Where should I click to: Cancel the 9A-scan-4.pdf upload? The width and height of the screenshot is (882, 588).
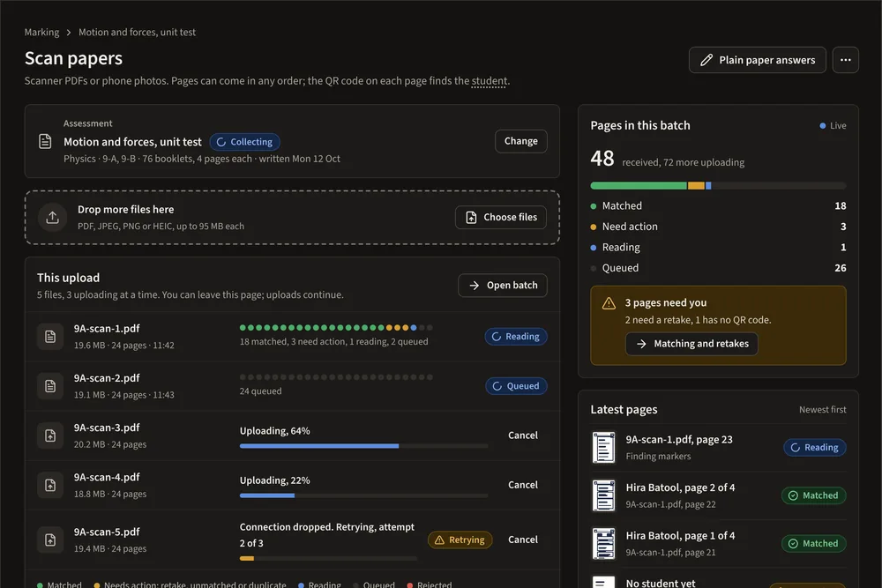click(x=522, y=485)
